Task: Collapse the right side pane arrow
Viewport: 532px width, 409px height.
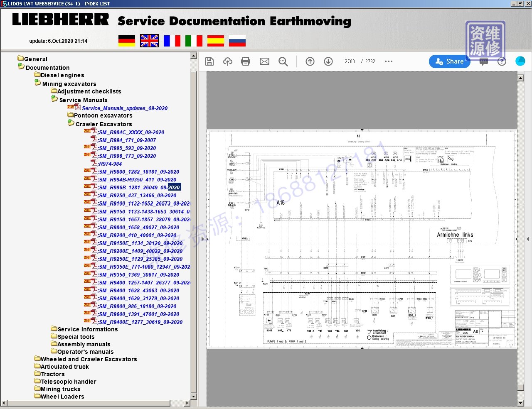Action: coord(528,239)
